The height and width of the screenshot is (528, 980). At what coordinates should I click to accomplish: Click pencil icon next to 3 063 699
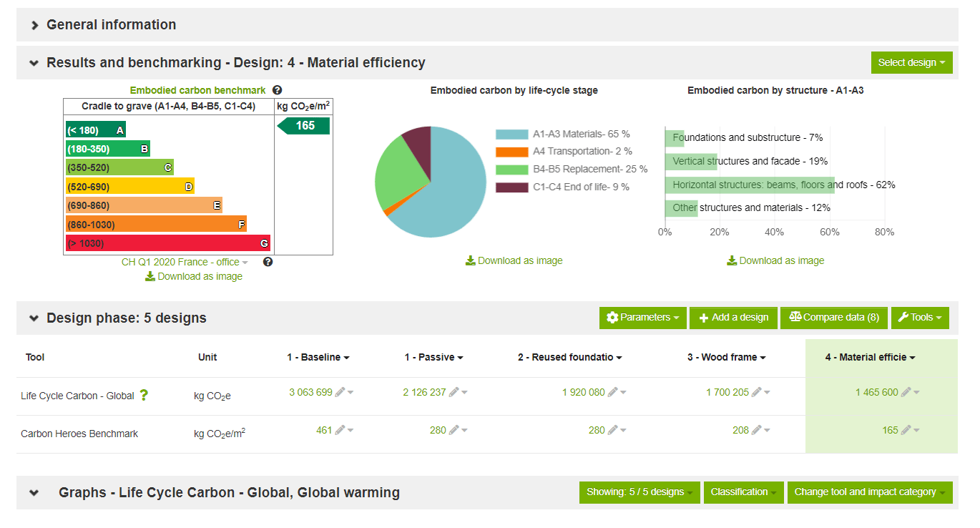point(340,392)
